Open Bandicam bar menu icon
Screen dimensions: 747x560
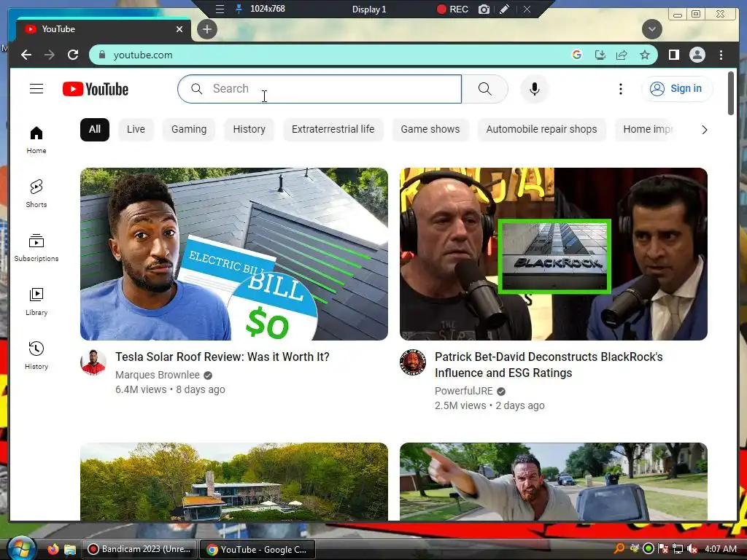(x=220, y=9)
